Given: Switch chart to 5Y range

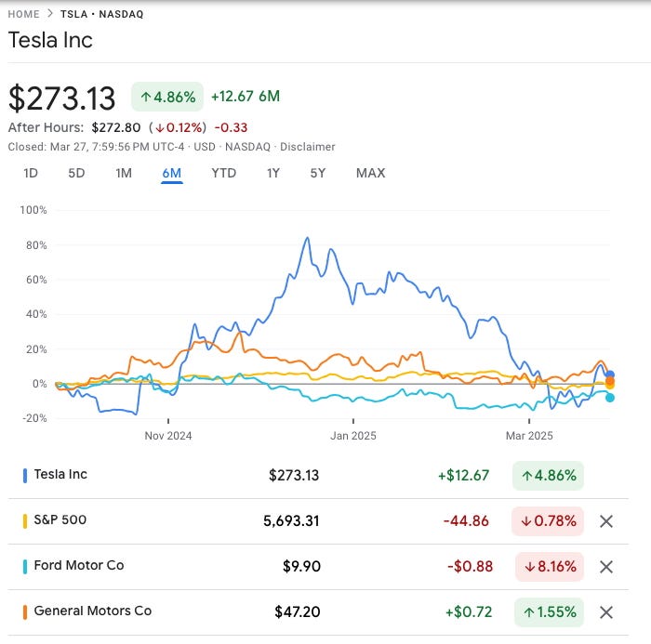Looking at the screenshot, I should pyautogui.click(x=318, y=173).
